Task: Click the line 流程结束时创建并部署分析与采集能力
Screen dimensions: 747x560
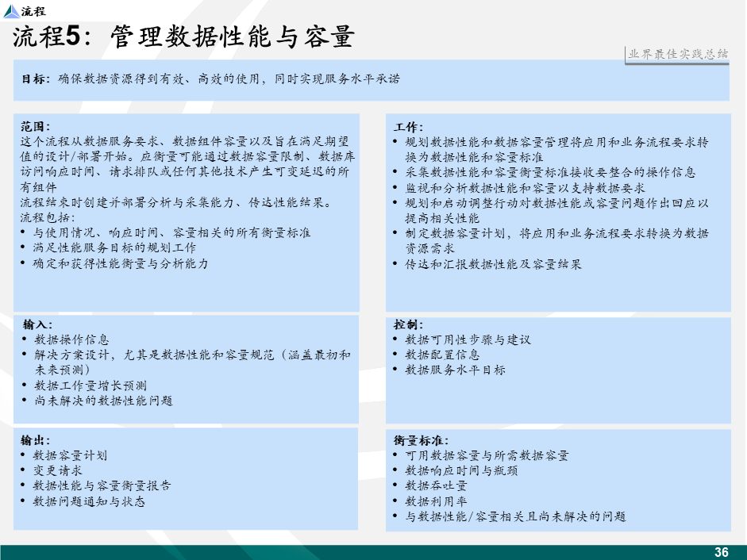Action: (x=175, y=202)
